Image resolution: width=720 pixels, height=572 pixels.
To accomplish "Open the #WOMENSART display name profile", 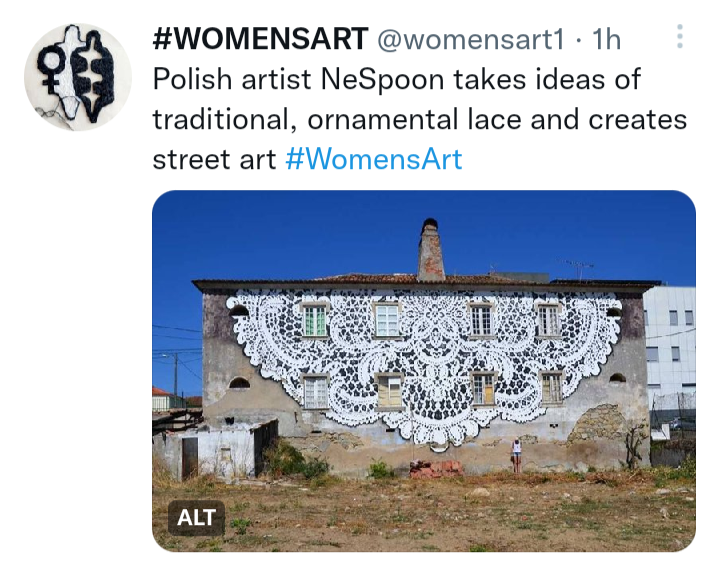I will [260, 39].
